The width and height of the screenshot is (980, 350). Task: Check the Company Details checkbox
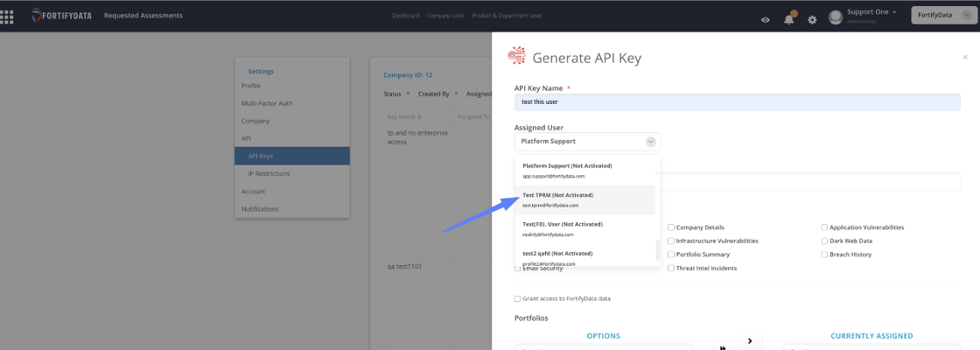670,227
